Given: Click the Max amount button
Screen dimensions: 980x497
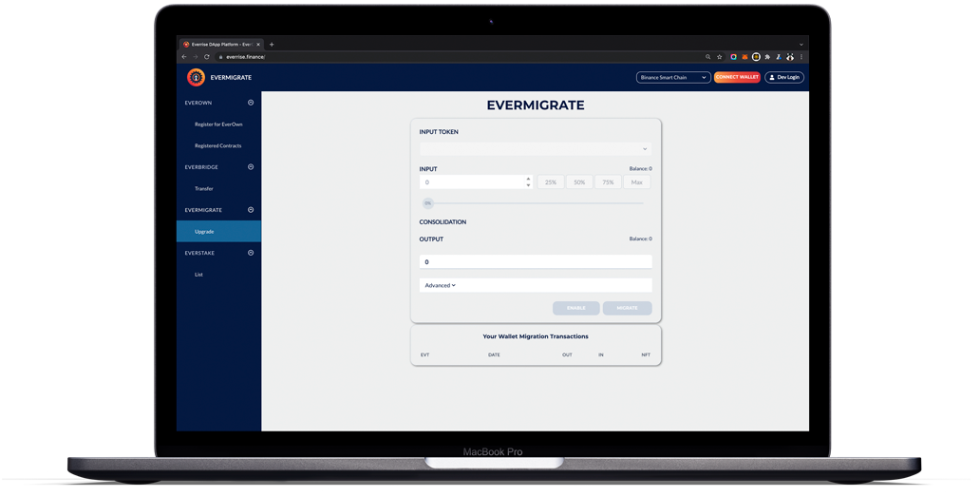Looking at the screenshot, I should (x=637, y=182).
